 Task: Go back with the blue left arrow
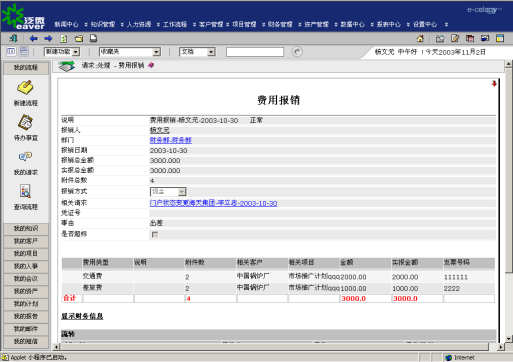(x=33, y=38)
